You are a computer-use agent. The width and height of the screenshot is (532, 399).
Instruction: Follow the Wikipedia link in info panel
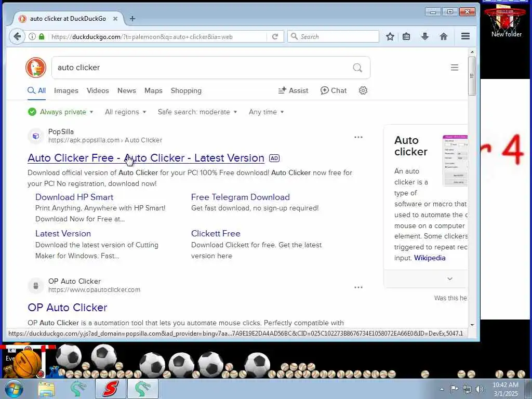click(x=430, y=258)
